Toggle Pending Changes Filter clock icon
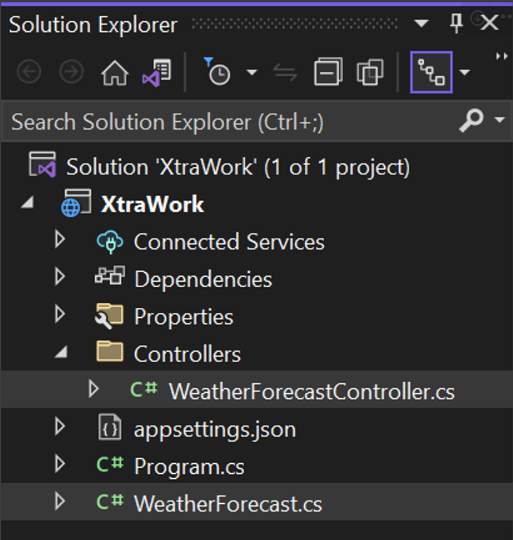The width and height of the screenshot is (513, 540). [x=218, y=71]
